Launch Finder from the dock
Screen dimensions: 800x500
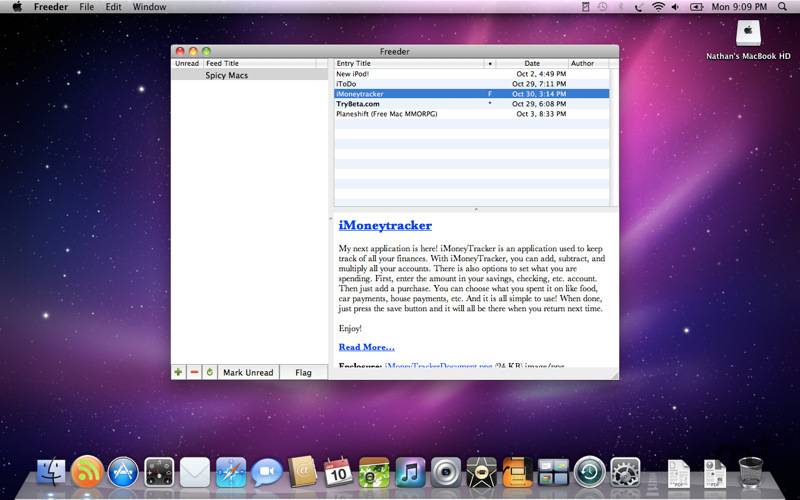(52, 471)
